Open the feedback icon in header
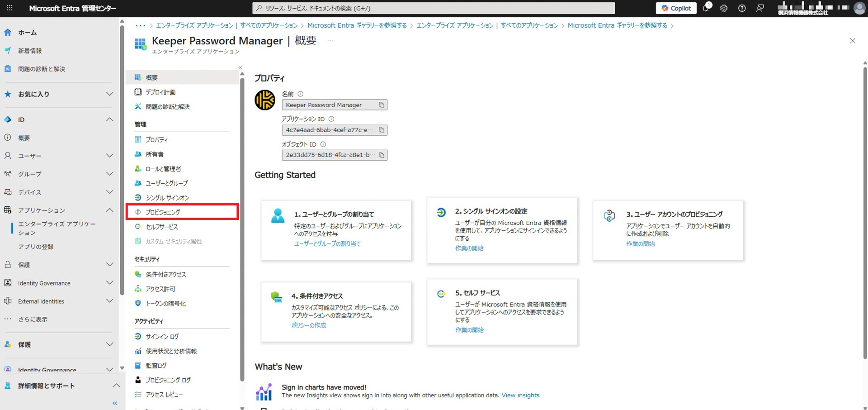 pyautogui.click(x=760, y=8)
